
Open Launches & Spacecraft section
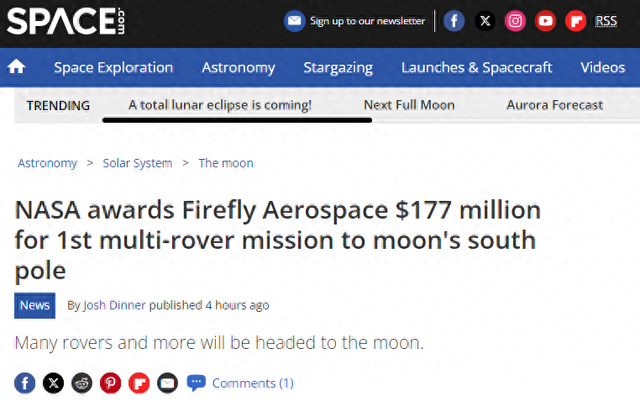[476, 67]
